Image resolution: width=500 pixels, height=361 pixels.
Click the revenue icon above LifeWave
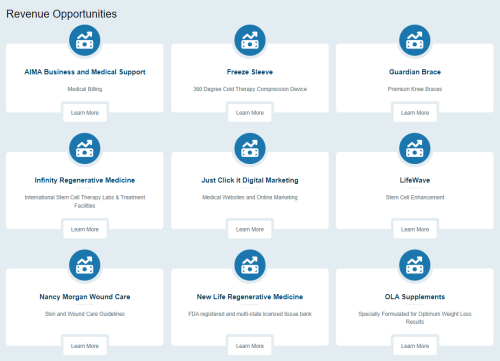415,148
